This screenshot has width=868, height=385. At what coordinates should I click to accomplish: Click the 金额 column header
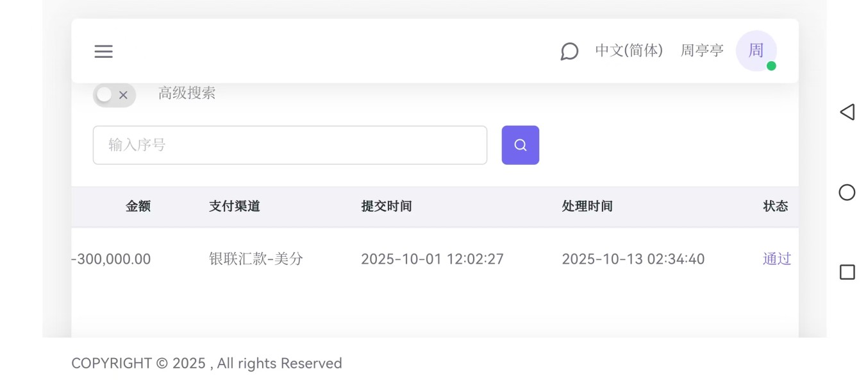[138, 206]
